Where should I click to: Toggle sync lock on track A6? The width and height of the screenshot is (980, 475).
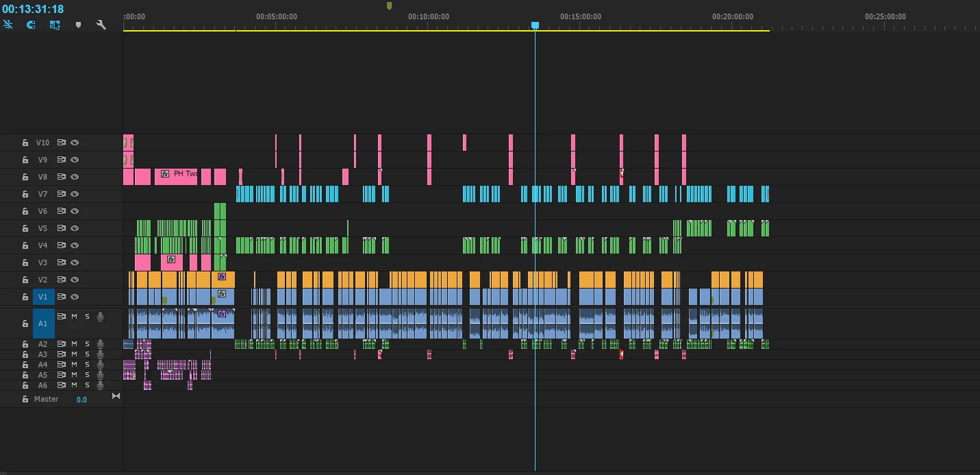[x=62, y=385]
